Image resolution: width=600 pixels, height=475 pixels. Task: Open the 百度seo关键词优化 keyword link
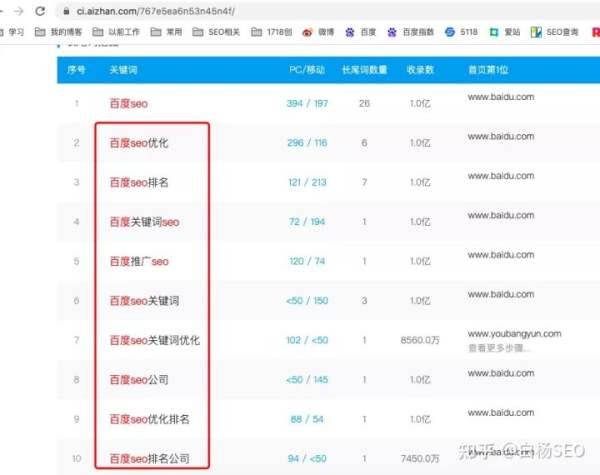[x=154, y=340]
